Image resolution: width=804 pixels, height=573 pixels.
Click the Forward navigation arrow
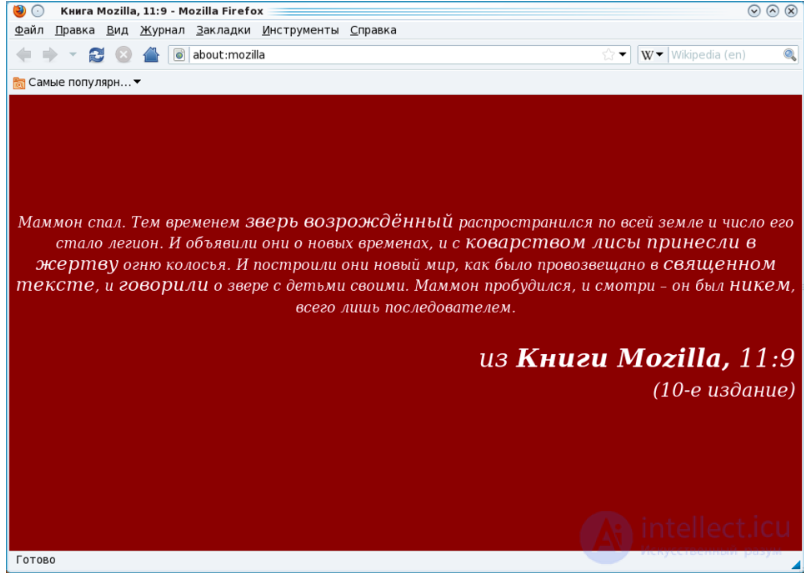click(49, 55)
